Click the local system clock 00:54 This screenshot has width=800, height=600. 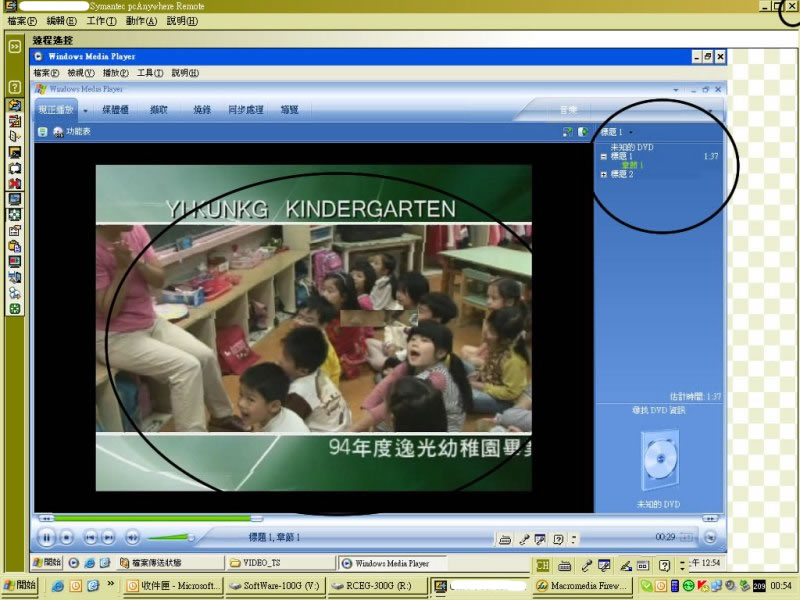tap(781, 586)
